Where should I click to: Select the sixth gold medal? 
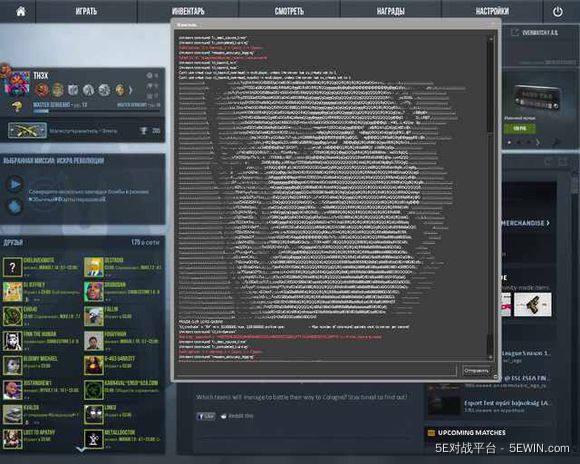pos(120,90)
